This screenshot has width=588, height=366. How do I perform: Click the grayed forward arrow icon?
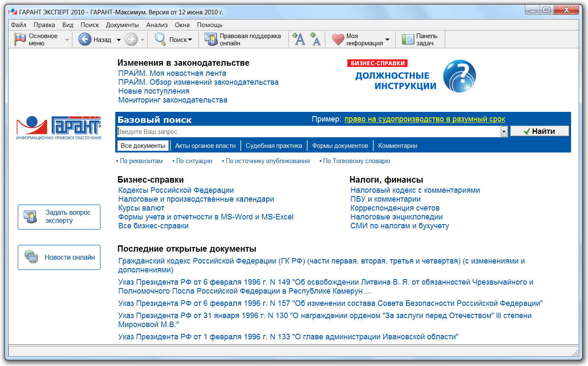click(x=131, y=39)
